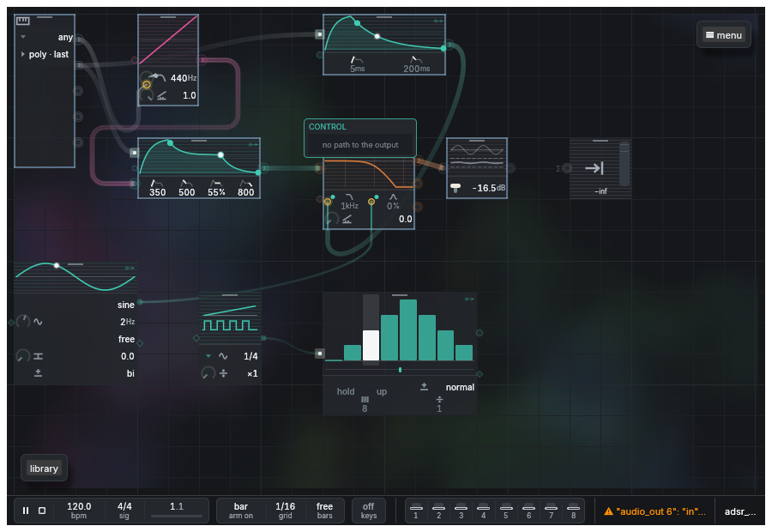
Task: Open the LFO shape selector showing "sine"
Action: [x=125, y=305]
